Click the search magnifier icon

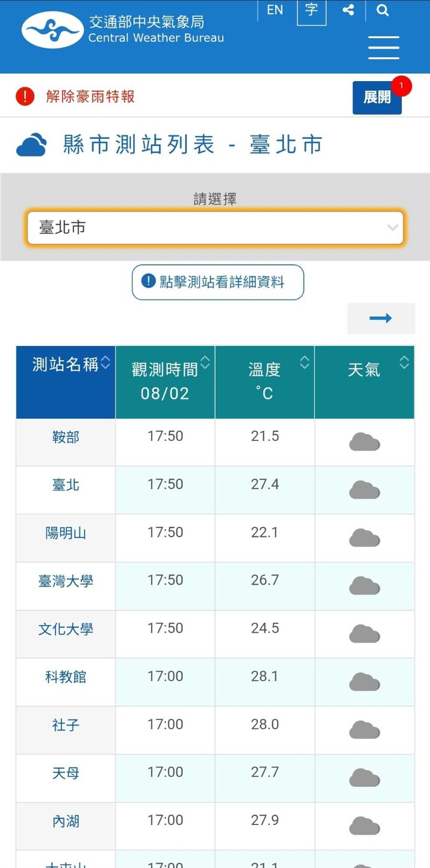(x=383, y=11)
